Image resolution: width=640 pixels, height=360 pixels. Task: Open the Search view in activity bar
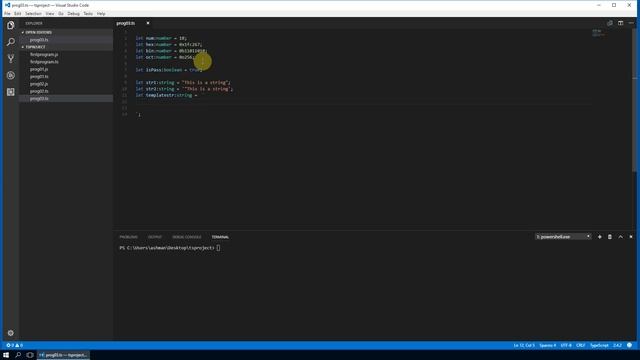point(11,42)
